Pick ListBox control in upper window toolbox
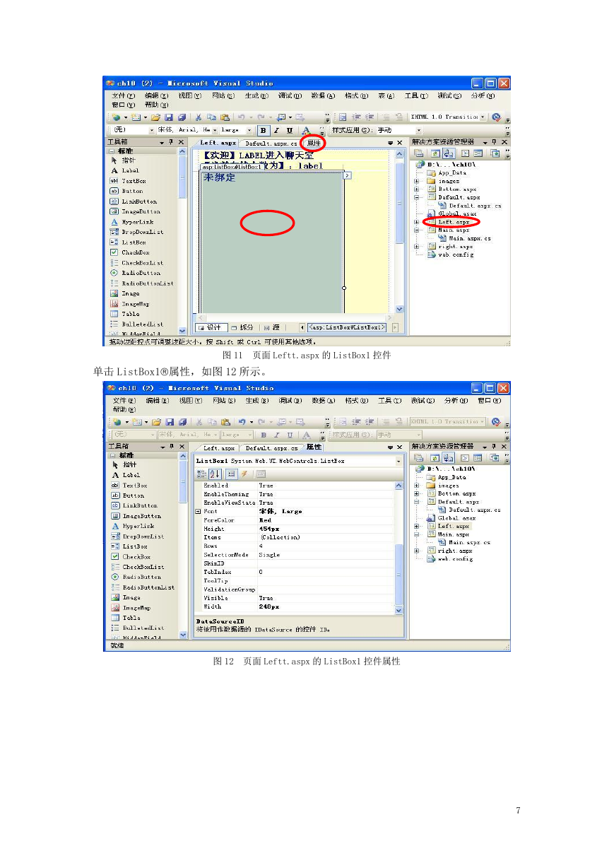Screen dimensions: 614x868 129,242
